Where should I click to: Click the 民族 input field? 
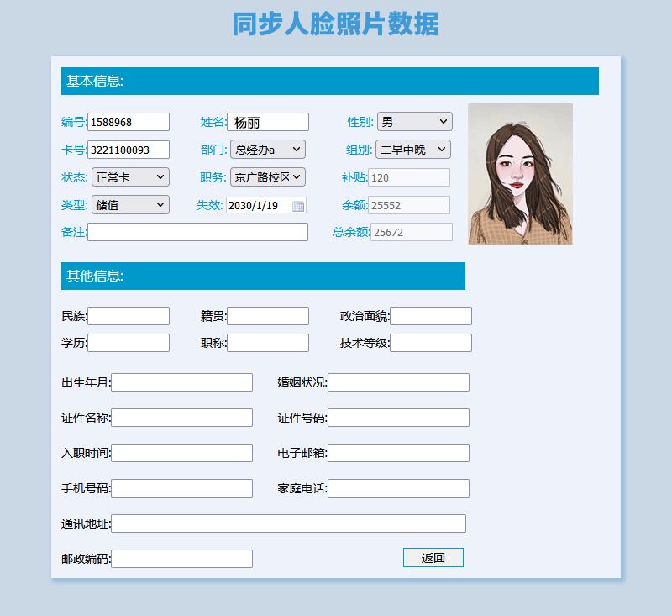129,316
